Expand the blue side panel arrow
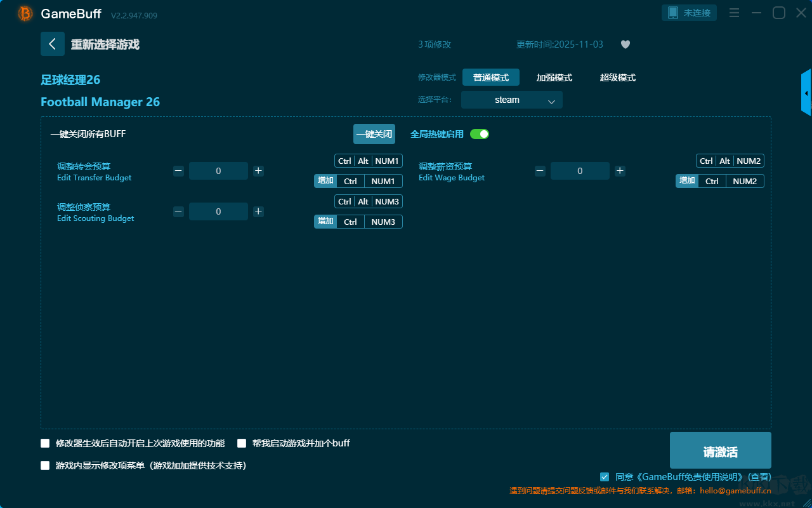 pyautogui.click(x=806, y=93)
